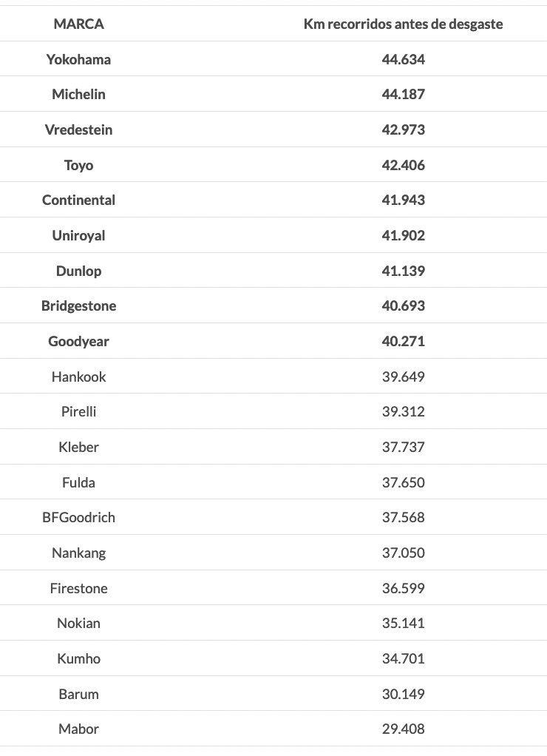Click the Toyo value 42.406
This screenshot has width=547, height=756.
coord(403,165)
